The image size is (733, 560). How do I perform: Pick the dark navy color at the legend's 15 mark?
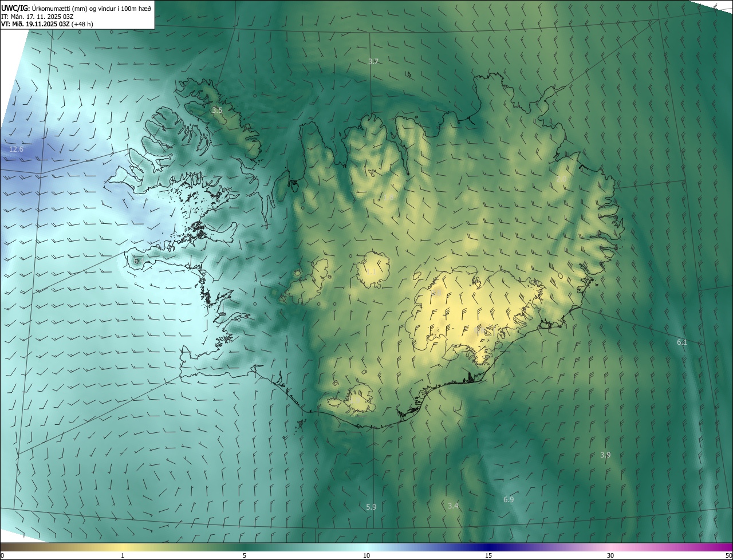coord(488,547)
